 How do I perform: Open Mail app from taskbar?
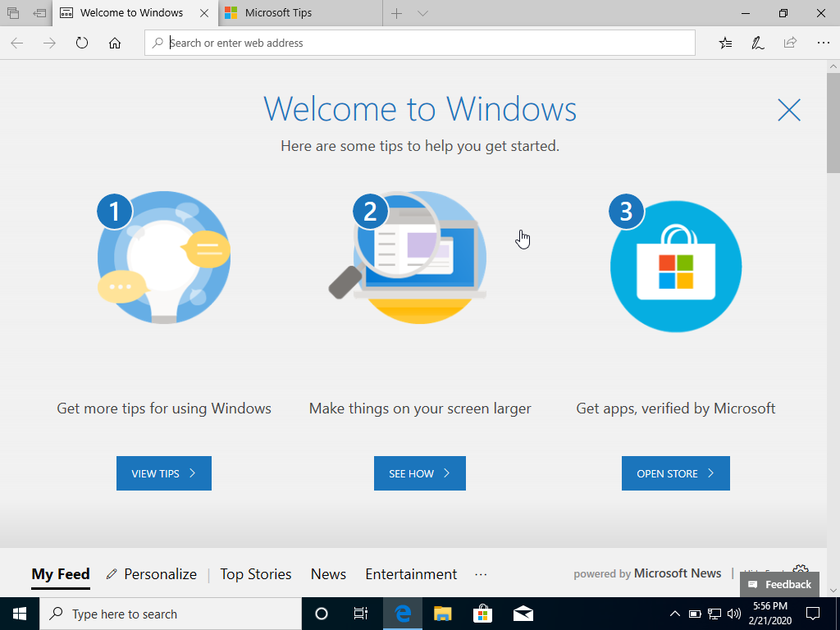523,614
